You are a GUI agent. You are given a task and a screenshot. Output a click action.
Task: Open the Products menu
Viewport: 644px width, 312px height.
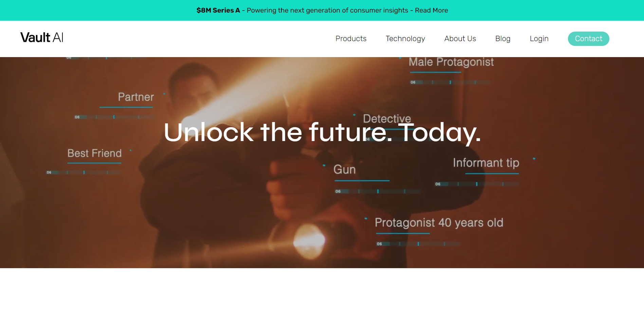click(x=351, y=39)
